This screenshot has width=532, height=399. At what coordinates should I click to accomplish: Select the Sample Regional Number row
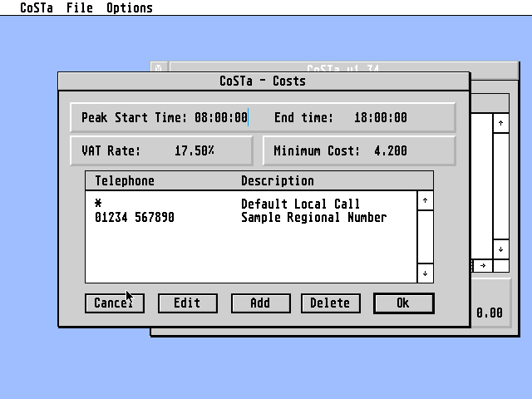pyautogui.click(x=251, y=217)
